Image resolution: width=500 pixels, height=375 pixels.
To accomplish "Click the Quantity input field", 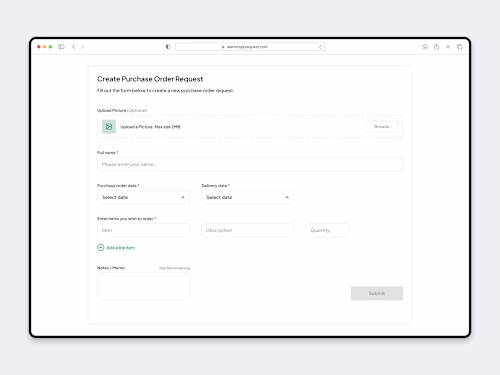I will pos(327,230).
